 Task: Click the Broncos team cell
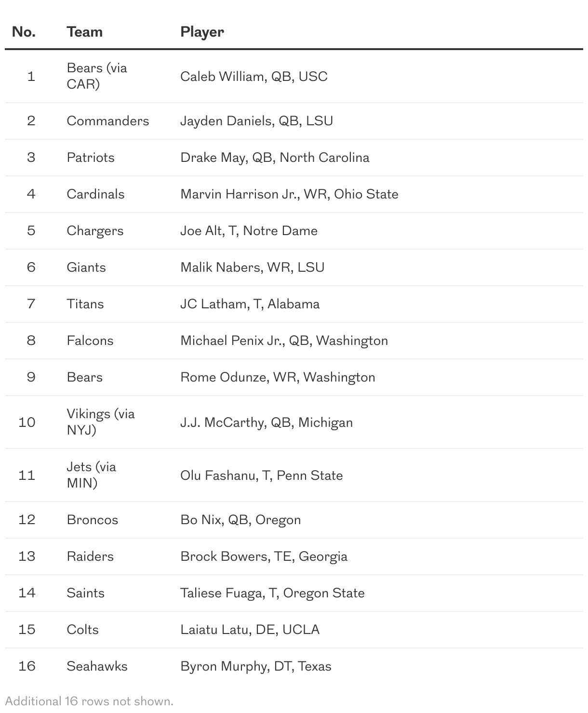tap(92, 520)
